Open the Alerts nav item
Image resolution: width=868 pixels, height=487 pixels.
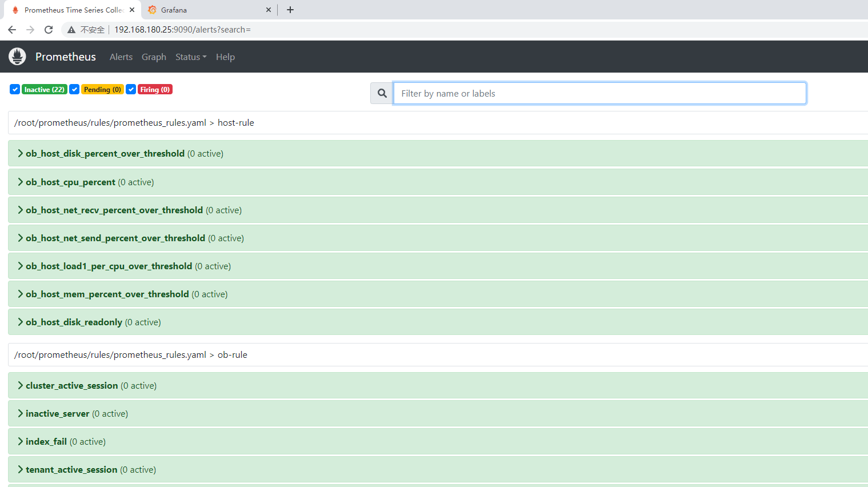click(121, 57)
